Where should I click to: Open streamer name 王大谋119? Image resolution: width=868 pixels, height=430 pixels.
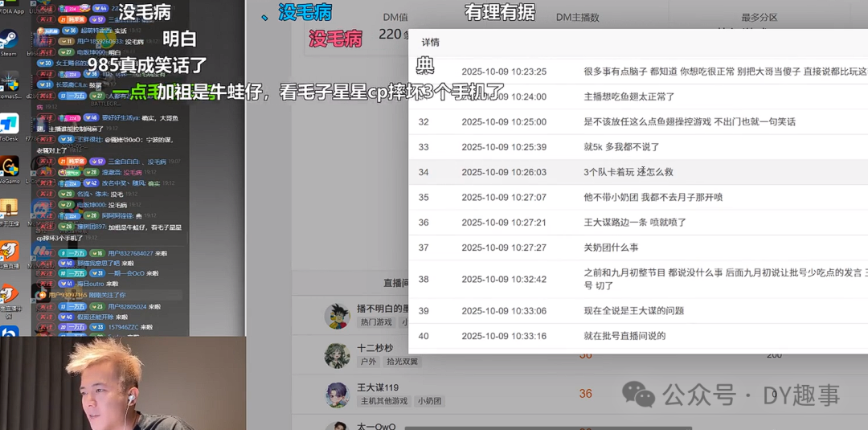tap(378, 387)
